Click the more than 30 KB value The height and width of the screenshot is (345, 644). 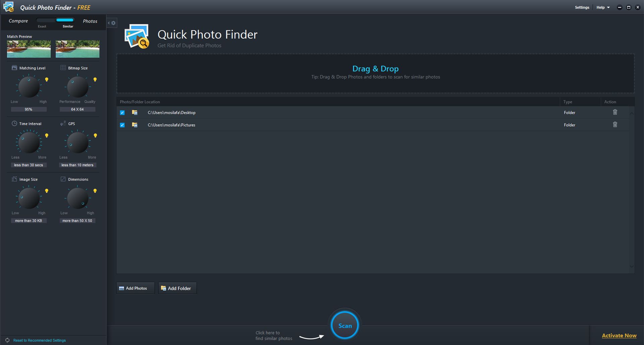[29, 220]
